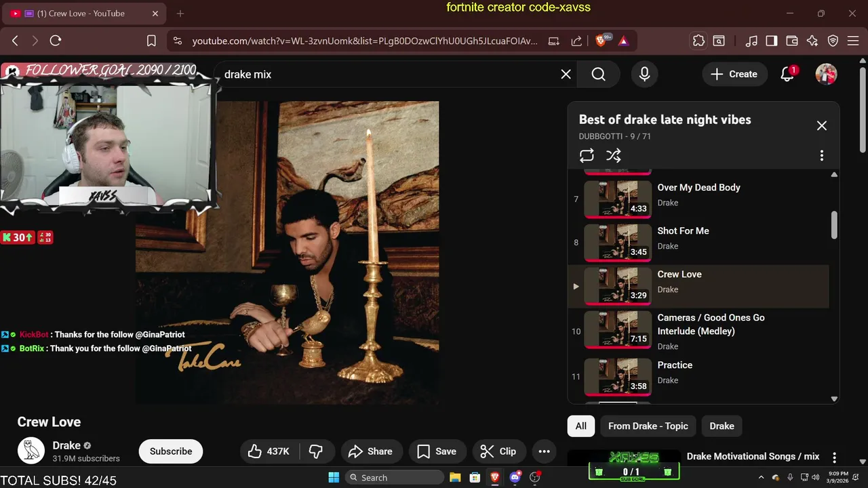Click the browser share page icon
This screenshot has height=488, width=868.
[576, 41]
